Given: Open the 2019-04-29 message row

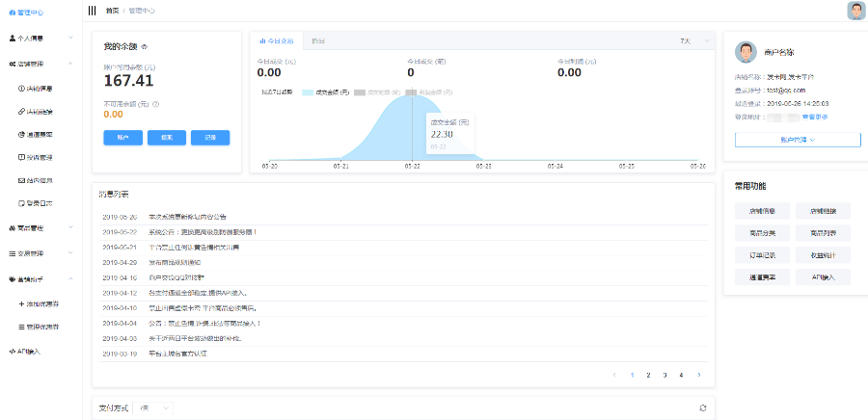Looking at the screenshot, I should pos(403,262).
